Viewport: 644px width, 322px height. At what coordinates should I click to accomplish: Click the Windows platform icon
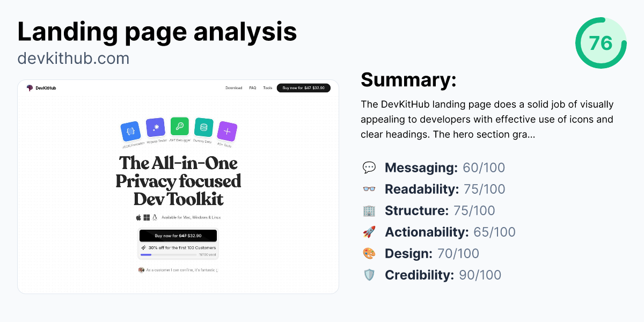[146, 217]
